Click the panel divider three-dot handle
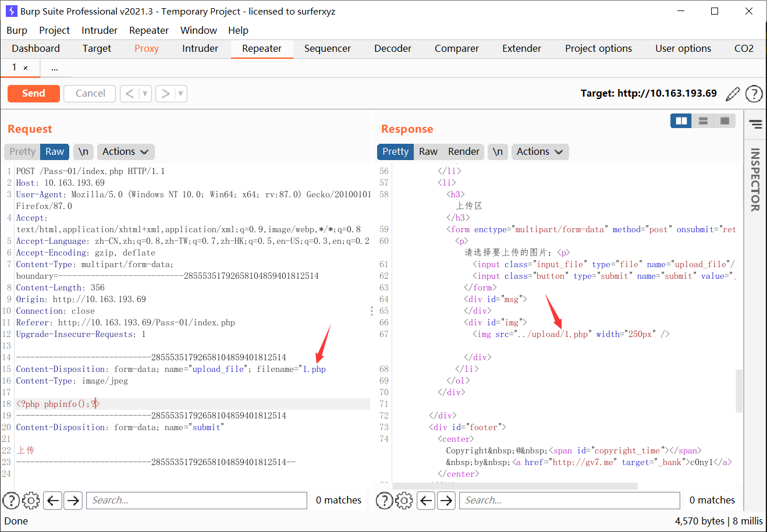 pyautogui.click(x=372, y=311)
